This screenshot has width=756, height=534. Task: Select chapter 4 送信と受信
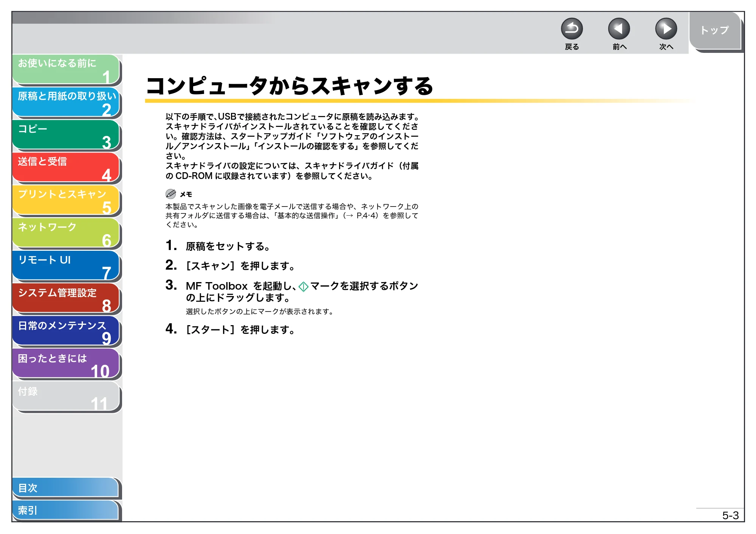[66, 168]
